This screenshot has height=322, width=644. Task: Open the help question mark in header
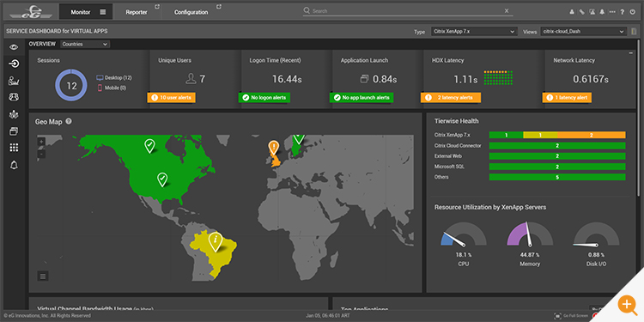click(x=623, y=12)
